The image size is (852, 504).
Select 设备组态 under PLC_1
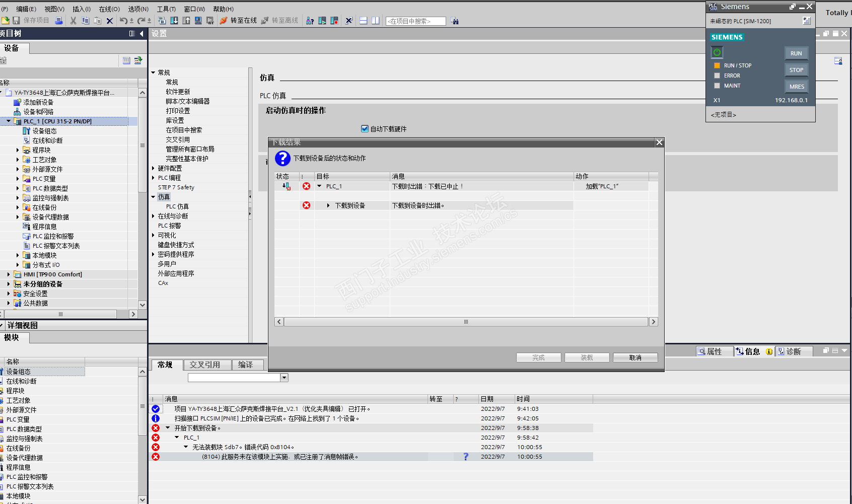[x=45, y=131]
